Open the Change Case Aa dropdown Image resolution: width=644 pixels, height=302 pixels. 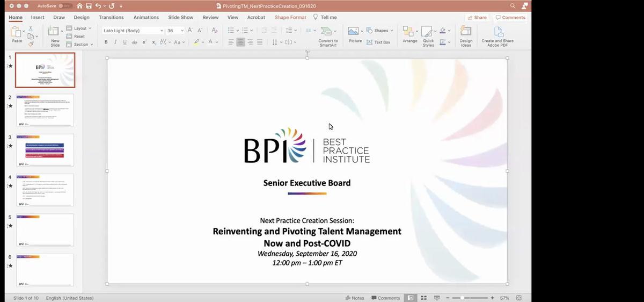click(x=179, y=42)
